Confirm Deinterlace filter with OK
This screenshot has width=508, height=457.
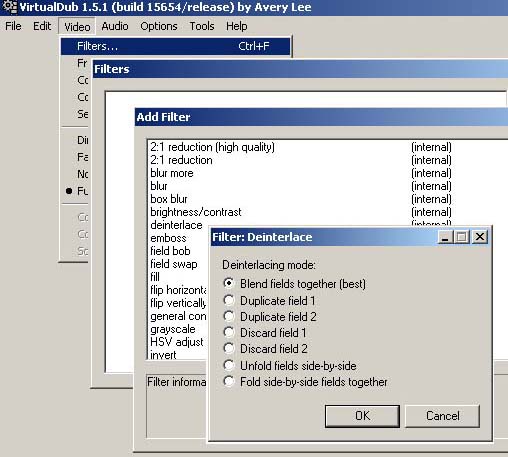coord(362,416)
